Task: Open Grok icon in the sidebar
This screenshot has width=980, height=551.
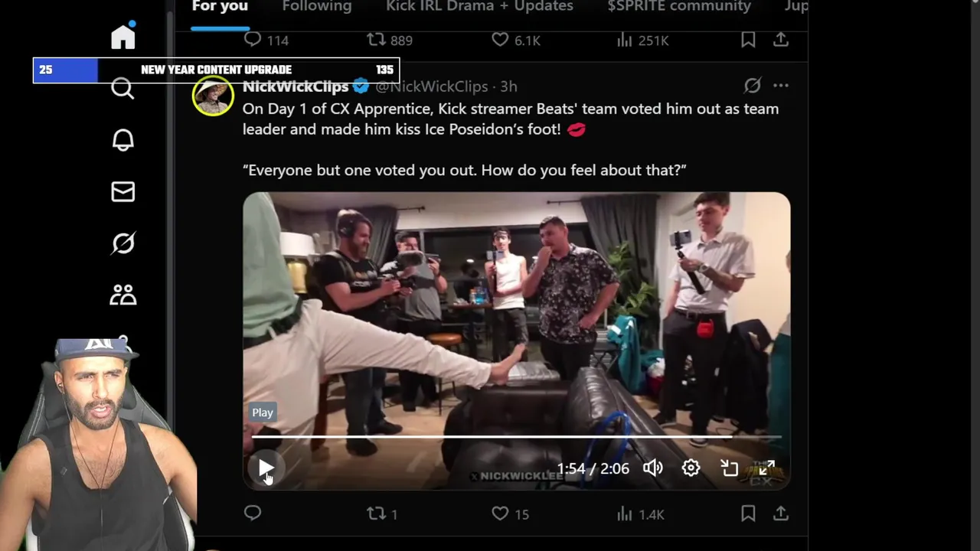Action: 123,243
